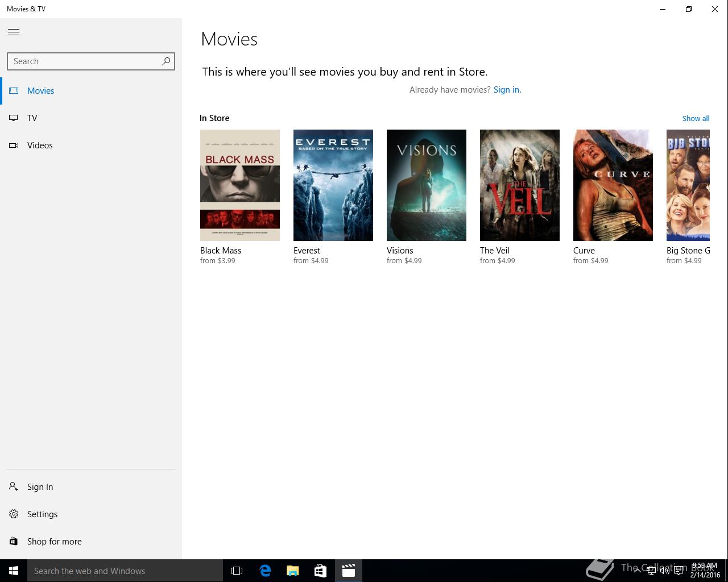Restore down the Movies & TV window
This screenshot has height=582, width=728.
689,9
